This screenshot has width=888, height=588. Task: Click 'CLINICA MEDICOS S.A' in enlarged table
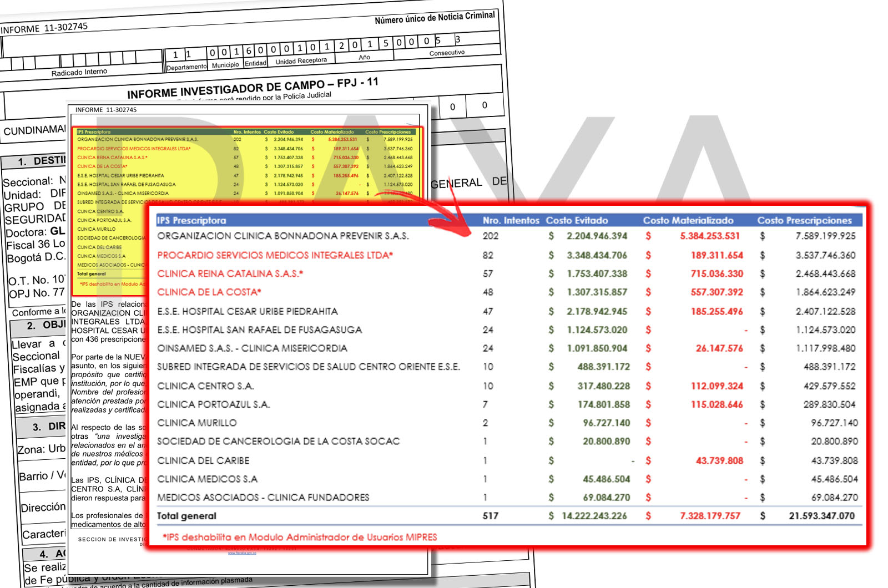[x=208, y=479]
